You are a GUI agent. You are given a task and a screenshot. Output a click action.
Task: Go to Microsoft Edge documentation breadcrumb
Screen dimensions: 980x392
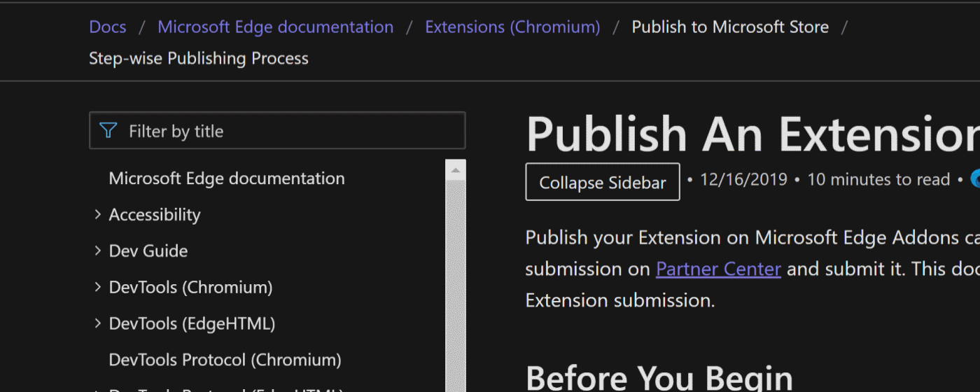275,27
